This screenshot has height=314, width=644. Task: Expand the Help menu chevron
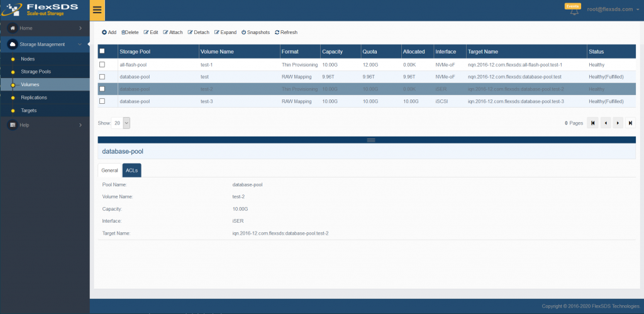[x=80, y=125]
